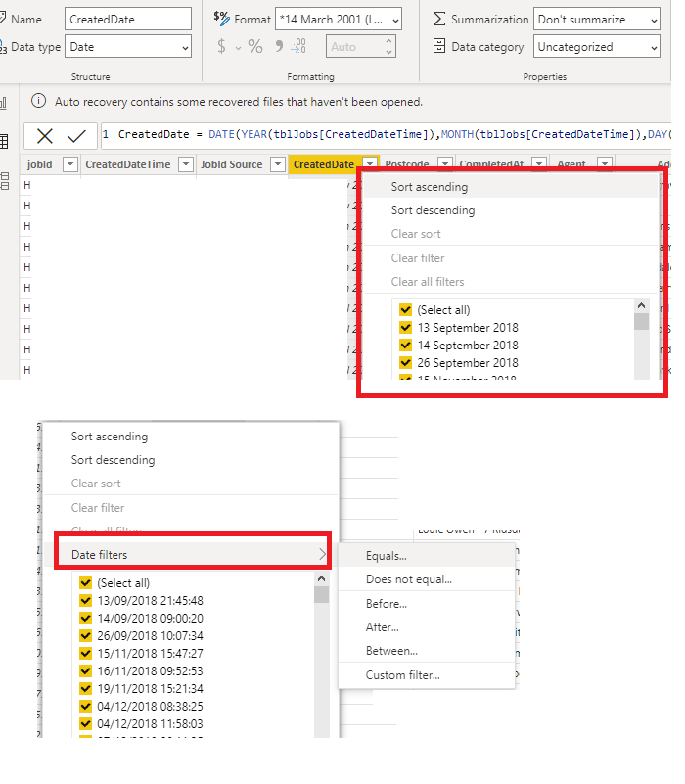Uncheck 16/11/2018 09:52:53 filter value
The height and width of the screenshot is (784, 685).
85,671
